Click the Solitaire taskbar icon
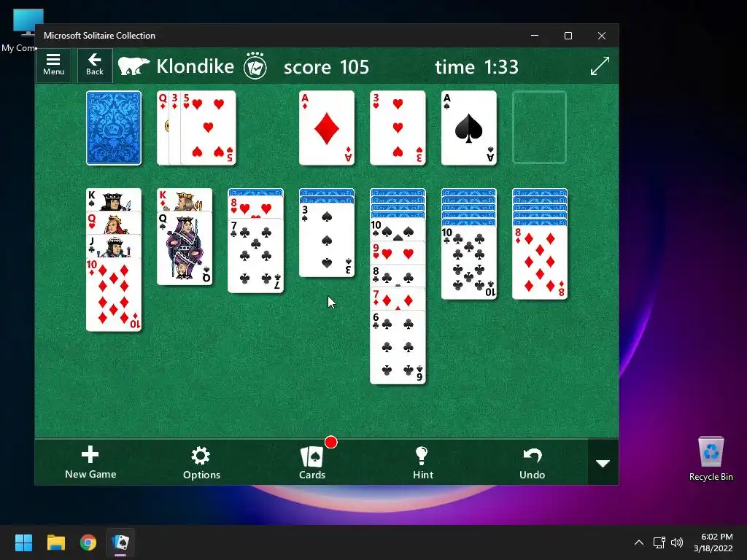Image resolution: width=747 pixels, height=560 pixels. pyautogui.click(x=120, y=542)
